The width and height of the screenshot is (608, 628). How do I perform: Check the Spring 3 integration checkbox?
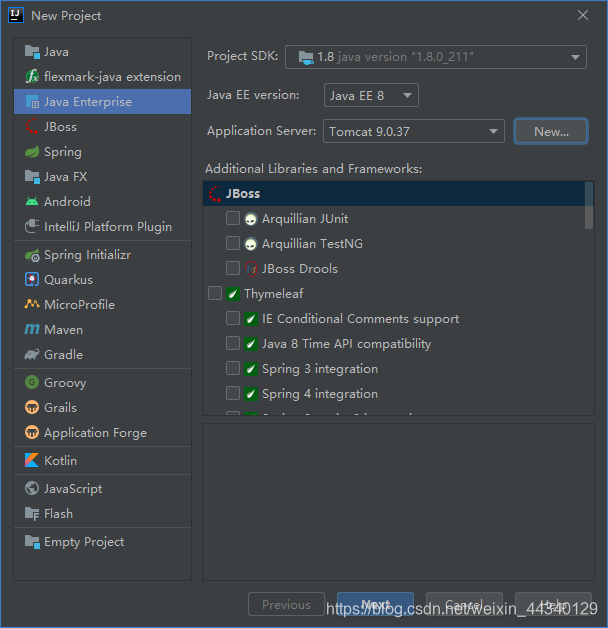coord(233,368)
